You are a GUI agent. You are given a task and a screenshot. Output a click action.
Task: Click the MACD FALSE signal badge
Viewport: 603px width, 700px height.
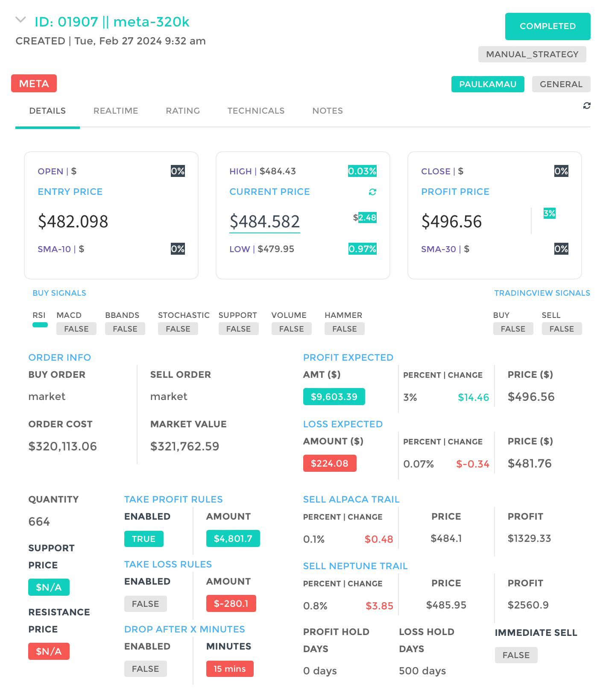tap(76, 329)
